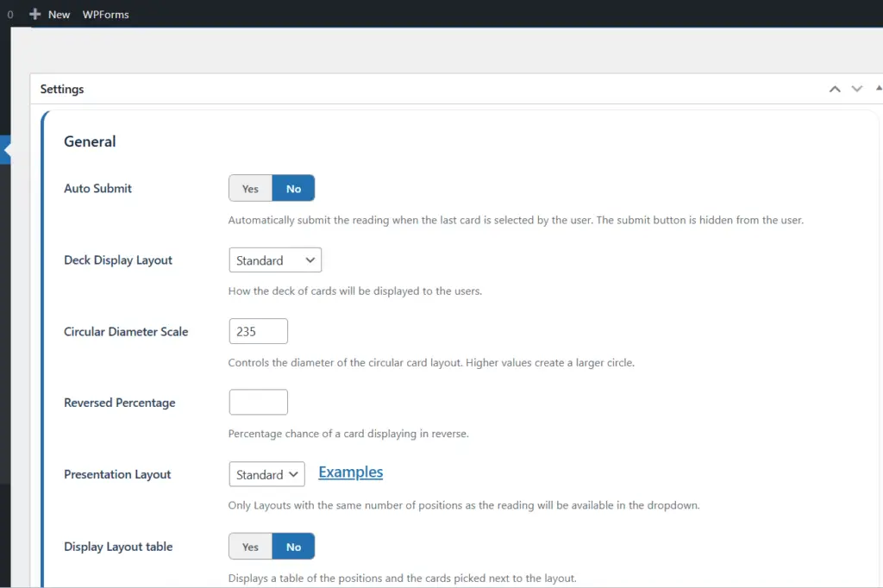Click the text 'Controls the diameter of the circular card layout'
Viewport: 883px width, 588px height.
click(431, 363)
